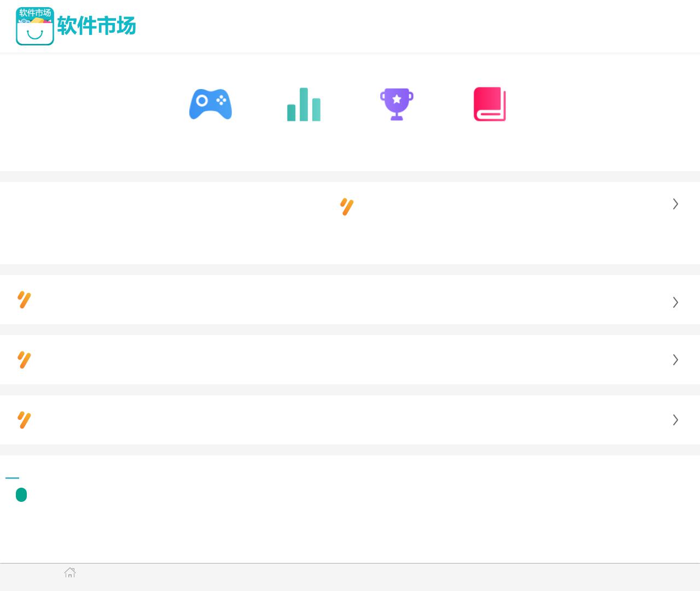Click orange slash icon in first narrow row
The image size is (700, 591).
[24, 300]
